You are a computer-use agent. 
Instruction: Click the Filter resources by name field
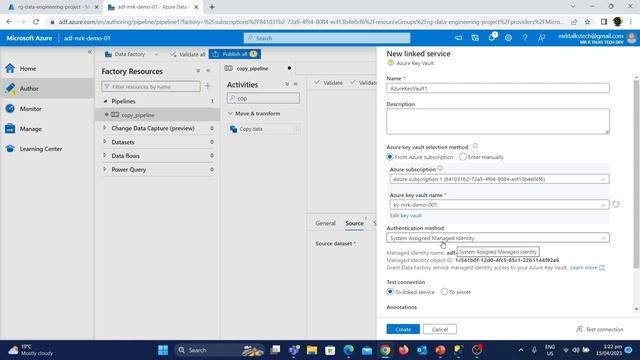151,87
